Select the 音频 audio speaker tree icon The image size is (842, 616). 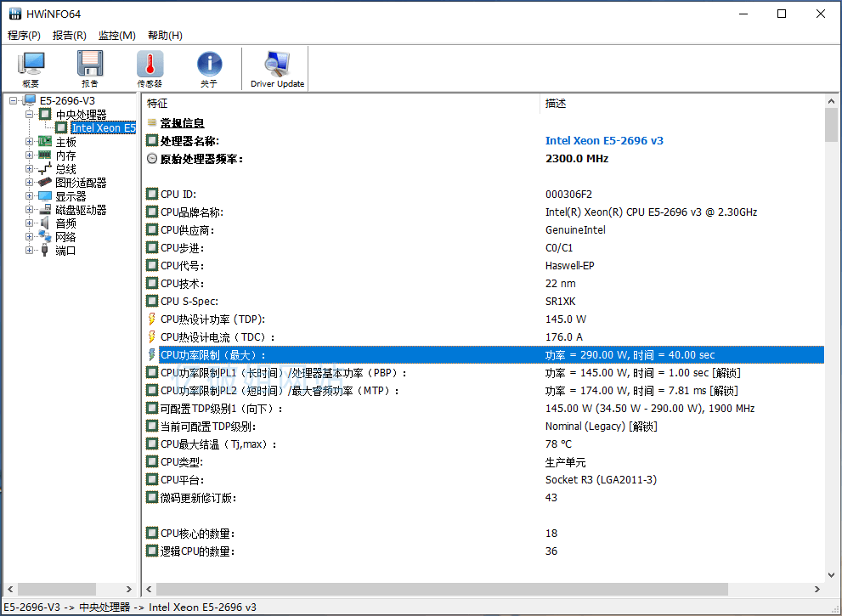(x=45, y=223)
